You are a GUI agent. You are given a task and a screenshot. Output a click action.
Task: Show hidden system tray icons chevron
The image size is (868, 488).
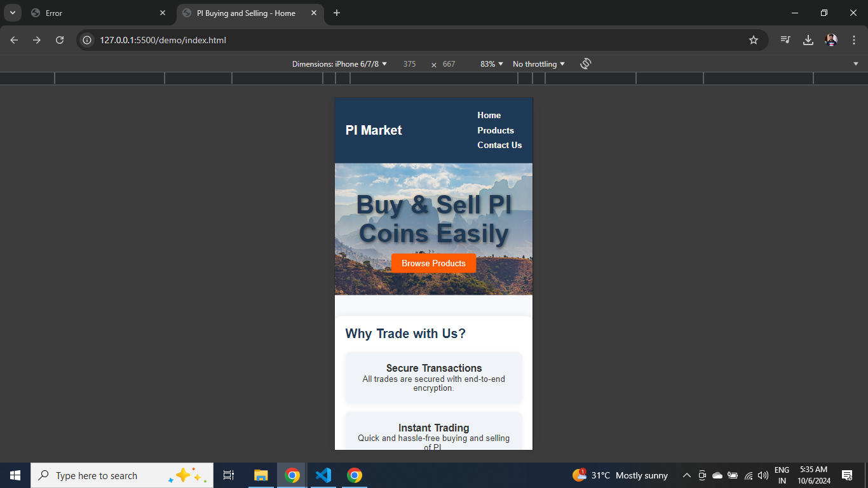[x=687, y=475]
